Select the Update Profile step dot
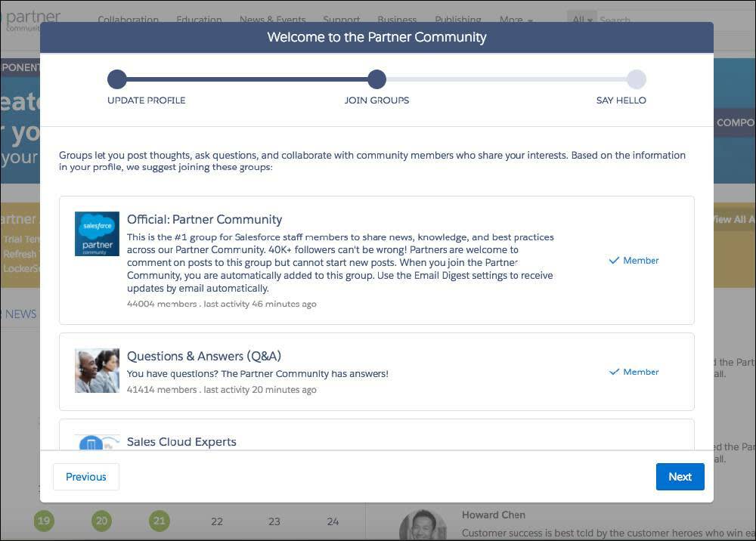 (x=117, y=79)
